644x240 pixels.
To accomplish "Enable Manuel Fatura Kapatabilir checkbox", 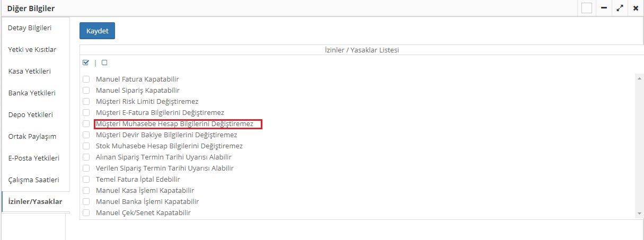I will 86,79.
